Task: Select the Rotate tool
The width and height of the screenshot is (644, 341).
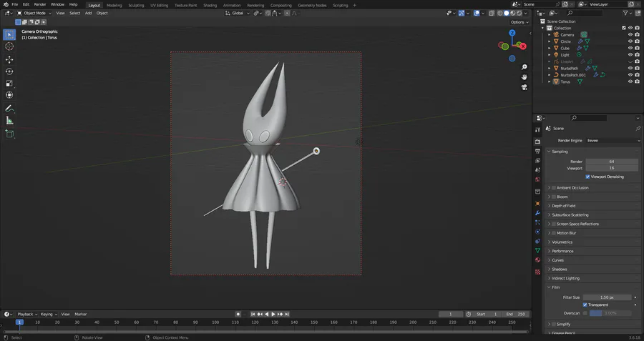Action: tap(9, 71)
